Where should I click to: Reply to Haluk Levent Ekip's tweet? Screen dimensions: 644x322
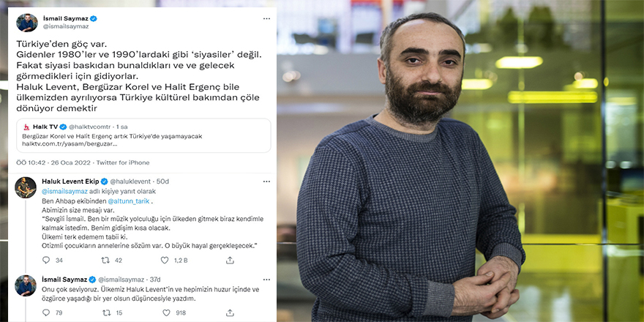[x=46, y=260]
